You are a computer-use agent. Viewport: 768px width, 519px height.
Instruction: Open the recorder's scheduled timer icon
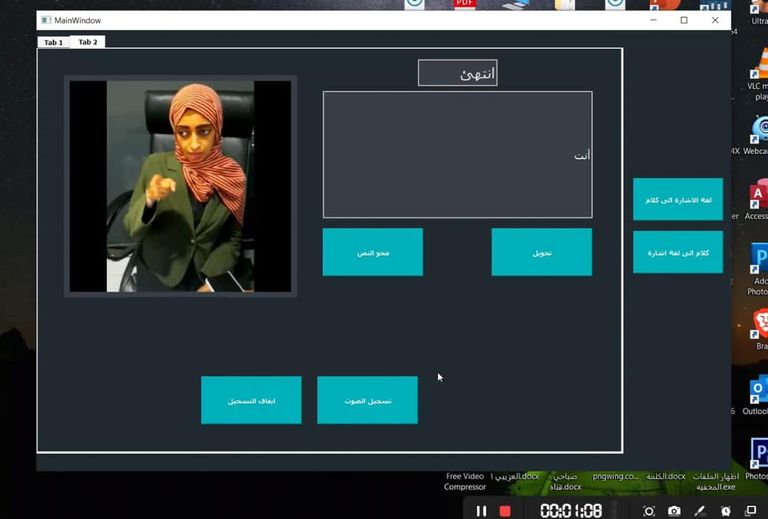(x=726, y=511)
